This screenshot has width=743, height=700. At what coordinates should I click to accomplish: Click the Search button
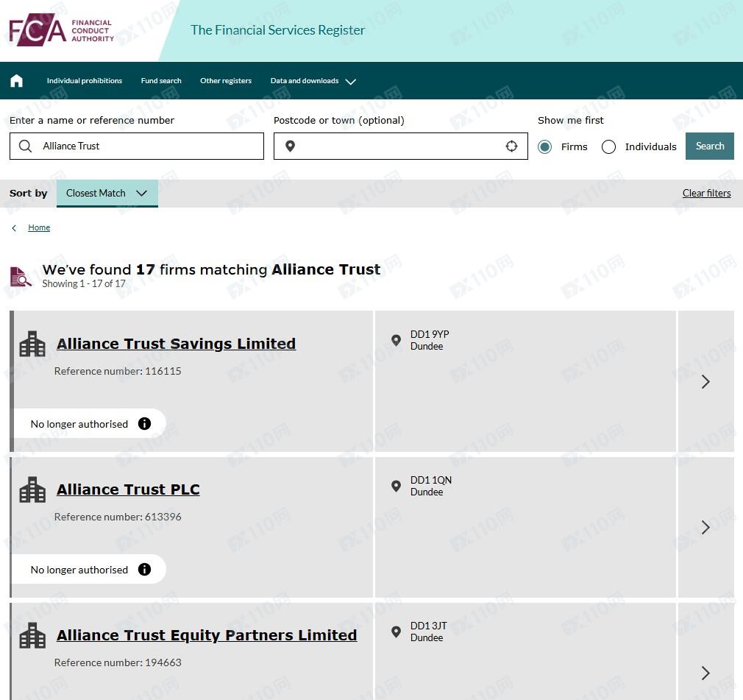click(x=709, y=146)
